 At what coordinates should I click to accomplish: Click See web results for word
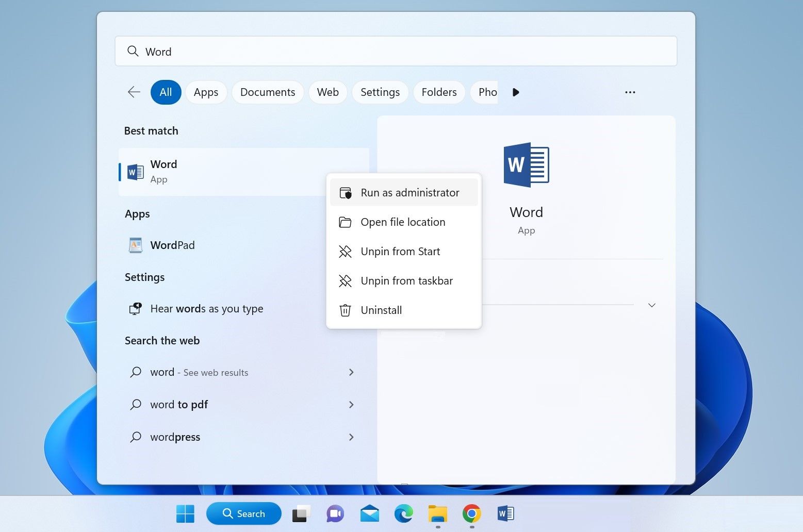[199, 372]
